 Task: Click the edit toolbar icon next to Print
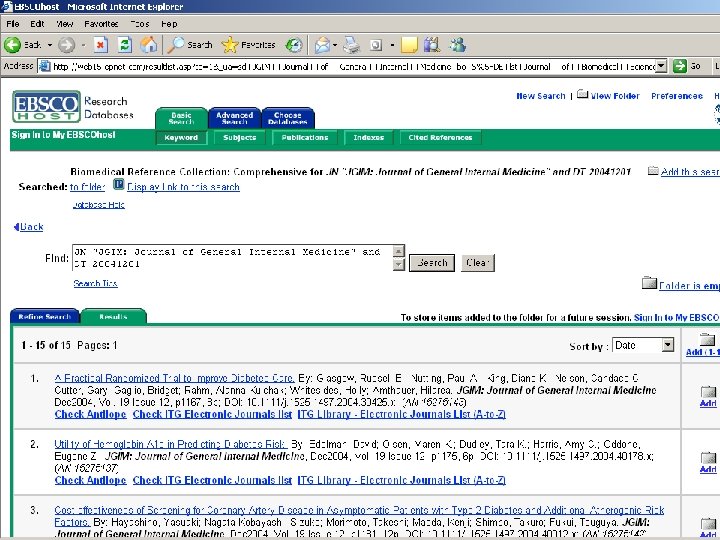376,45
